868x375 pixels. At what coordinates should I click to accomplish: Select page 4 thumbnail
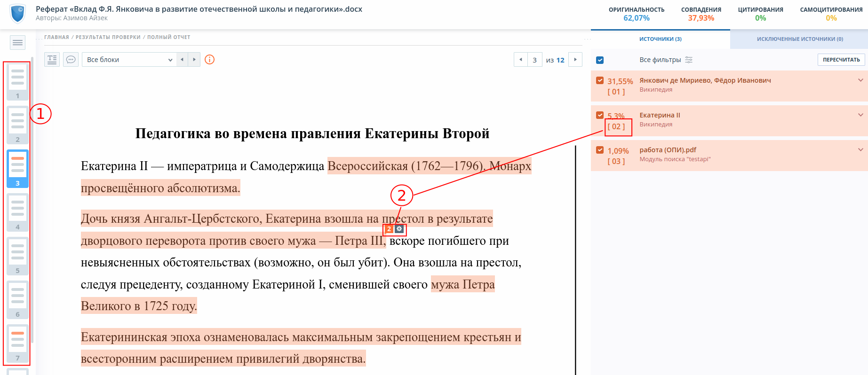(x=17, y=212)
